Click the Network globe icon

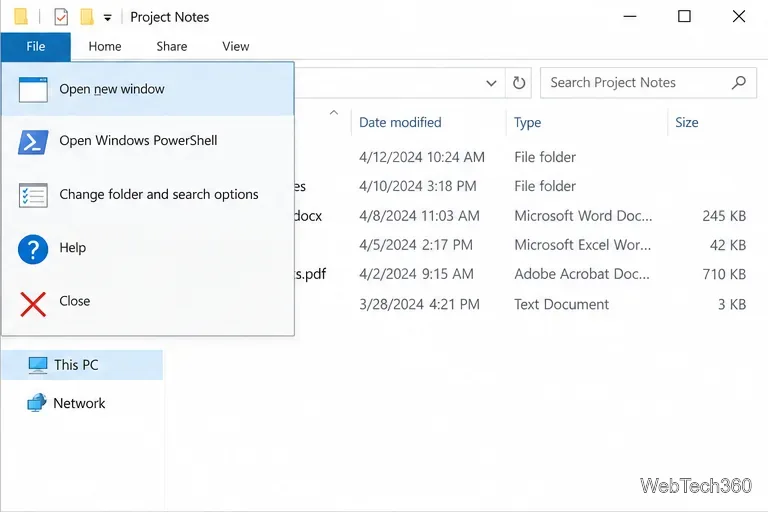pos(37,403)
